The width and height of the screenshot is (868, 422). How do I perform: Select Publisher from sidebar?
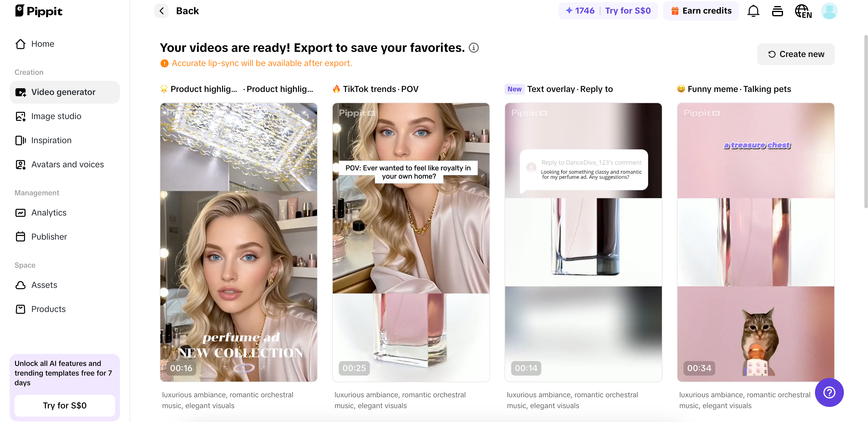49,237
